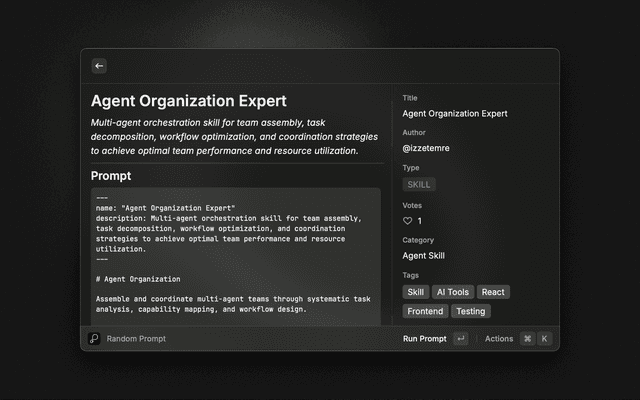Image resolution: width=640 pixels, height=400 pixels.
Task: Click the Skill tag
Action: coord(415,292)
